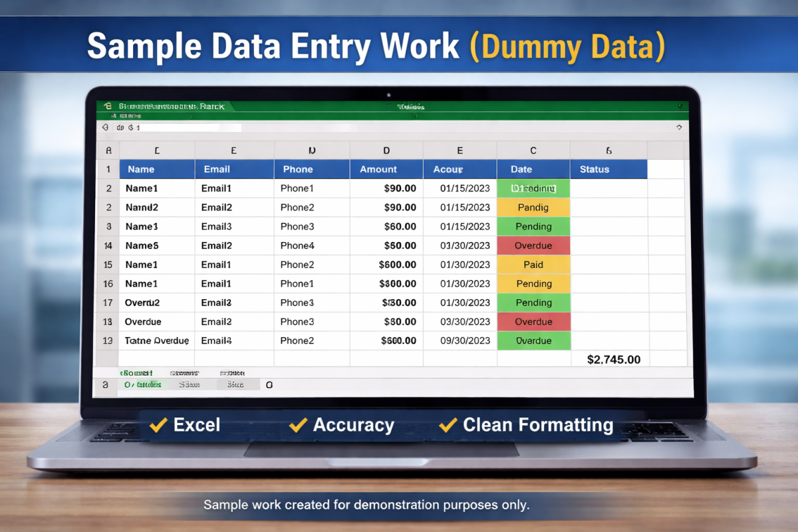The height and width of the screenshot is (532, 798).
Task: Select the red Overdue cell in row 14
Action: pos(533,246)
